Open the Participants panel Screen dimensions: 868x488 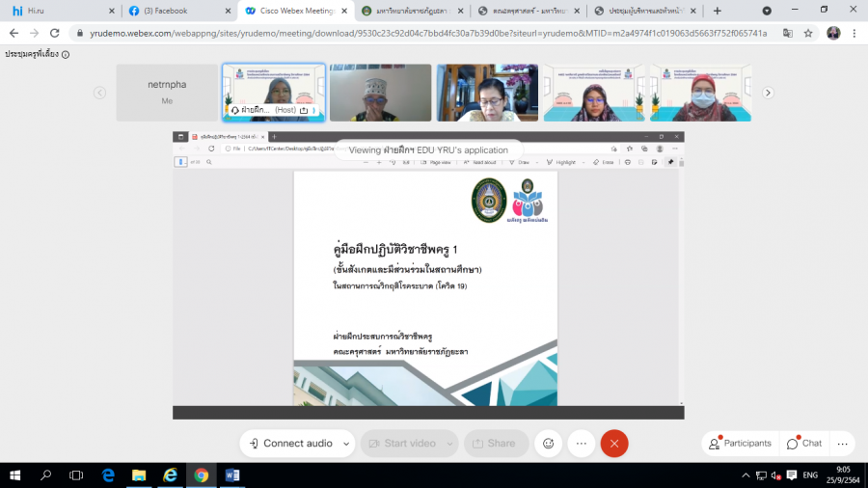tap(740, 444)
